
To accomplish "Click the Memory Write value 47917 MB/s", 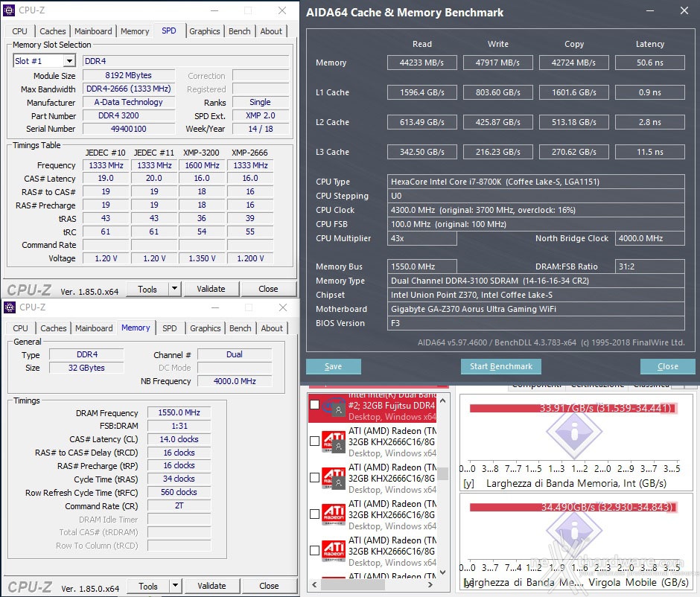I will 497,63.
